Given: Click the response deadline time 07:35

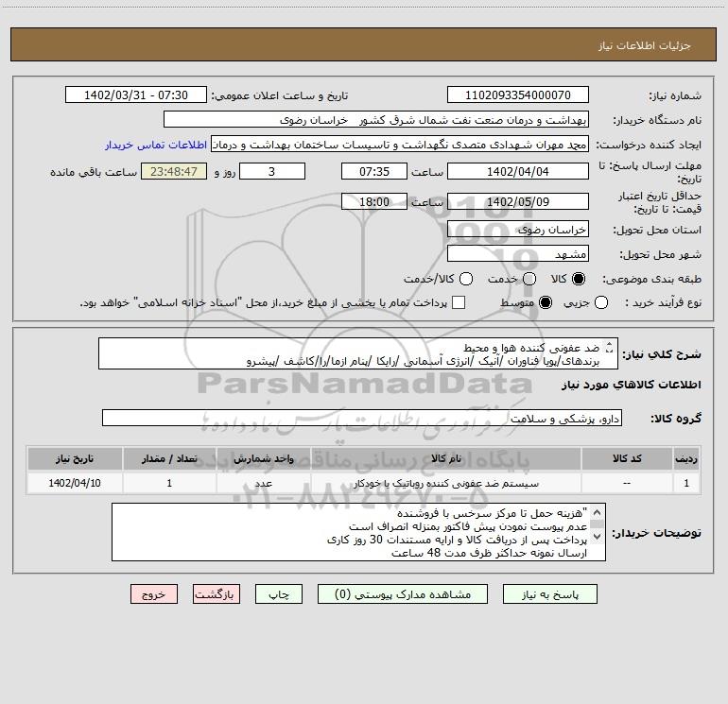Looking at the screenshot, I should 374,171.
